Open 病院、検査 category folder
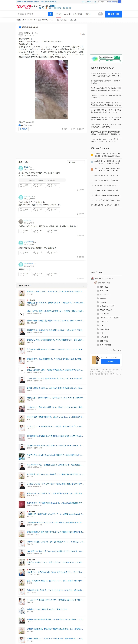138x644 pixels. point(102,287)
